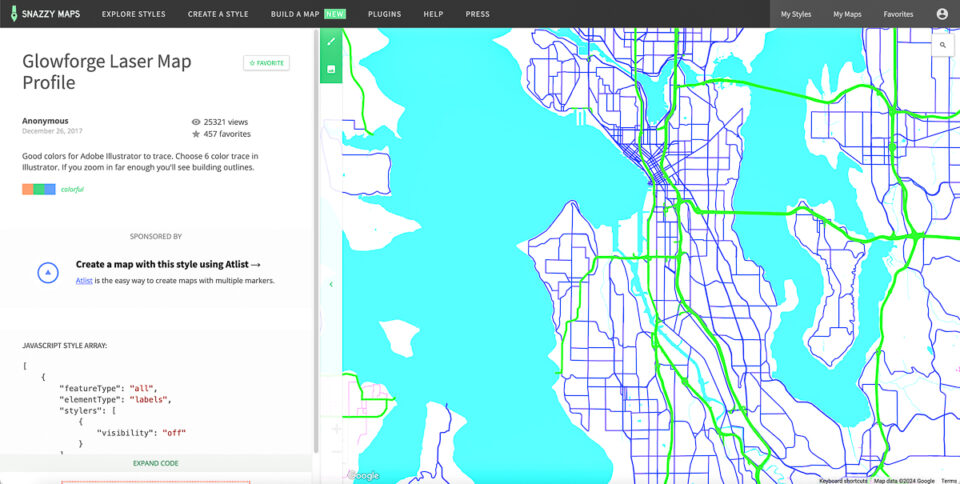Viewport: 960px width, 484px height.
Task: Open the My Maps section
Action: (847, 14)
